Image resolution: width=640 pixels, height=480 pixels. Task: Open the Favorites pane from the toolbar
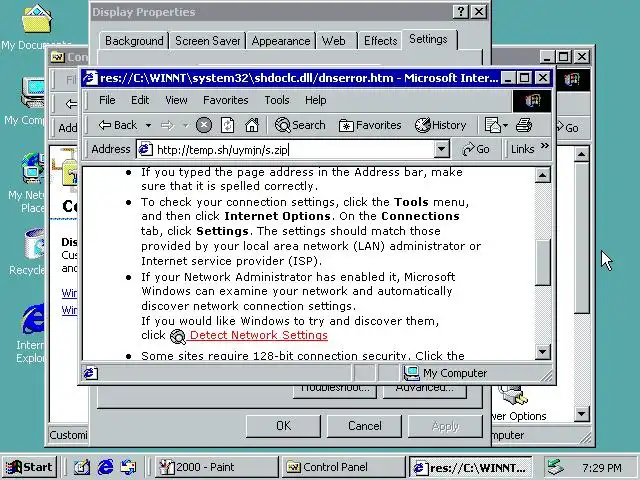tap(370, 125)
